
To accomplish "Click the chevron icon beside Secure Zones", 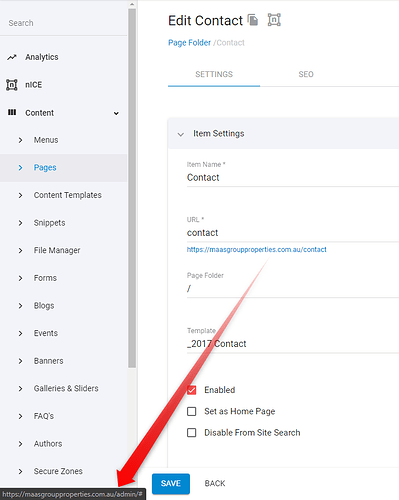I will coord(20,471).
